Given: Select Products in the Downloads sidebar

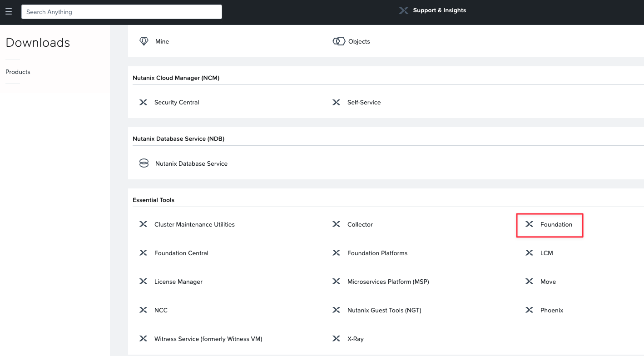Looking at the screenshot, I should [18, 72].
